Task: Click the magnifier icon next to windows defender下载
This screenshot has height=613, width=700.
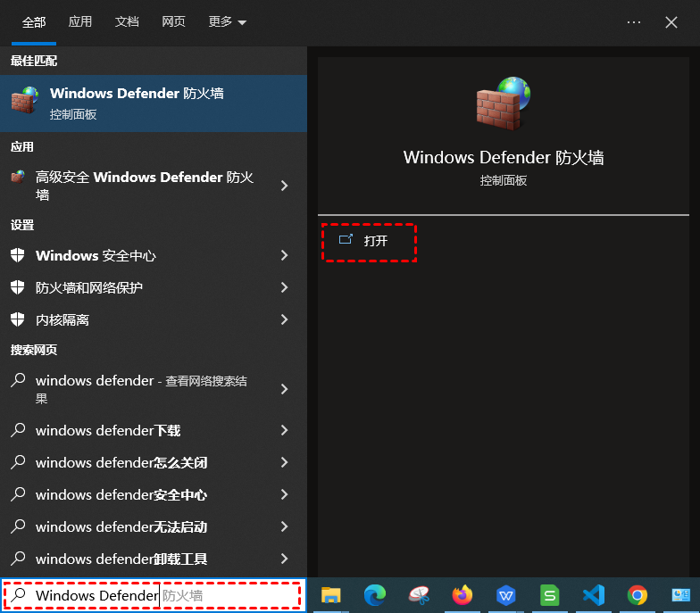Action: coord(18,430)
